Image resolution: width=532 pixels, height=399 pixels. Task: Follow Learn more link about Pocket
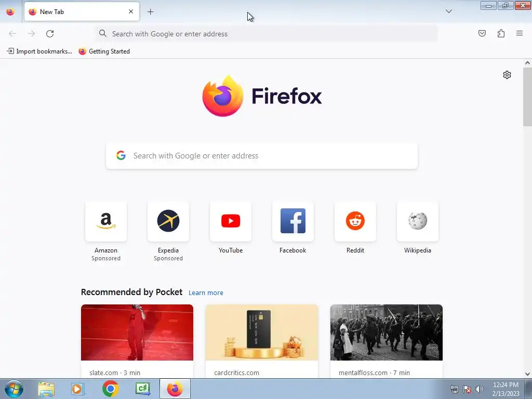tap(206, 293)
